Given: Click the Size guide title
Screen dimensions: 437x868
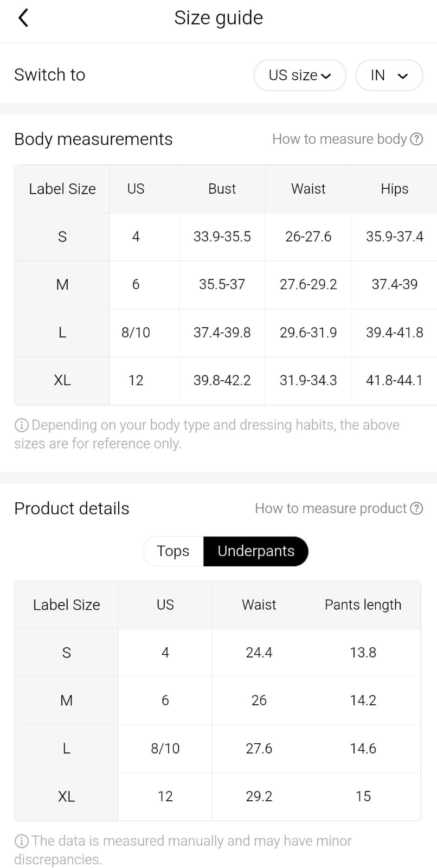Looking at the screenshot, I should (218, 18).
